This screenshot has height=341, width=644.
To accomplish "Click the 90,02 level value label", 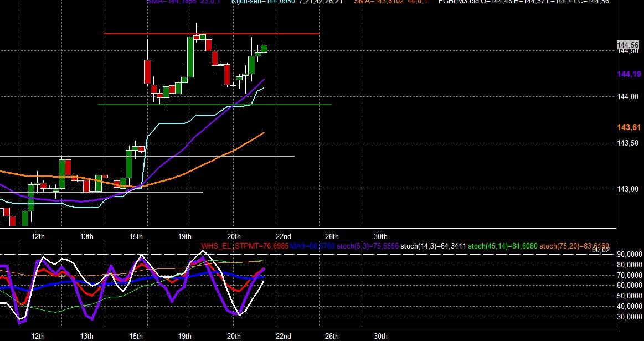I will point(601,250).
